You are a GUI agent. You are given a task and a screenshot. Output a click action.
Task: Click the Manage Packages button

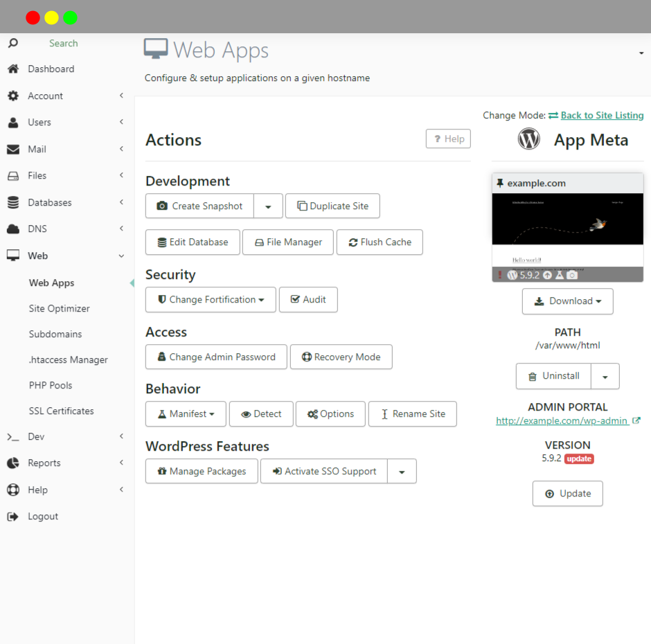(x=202, y=472)
